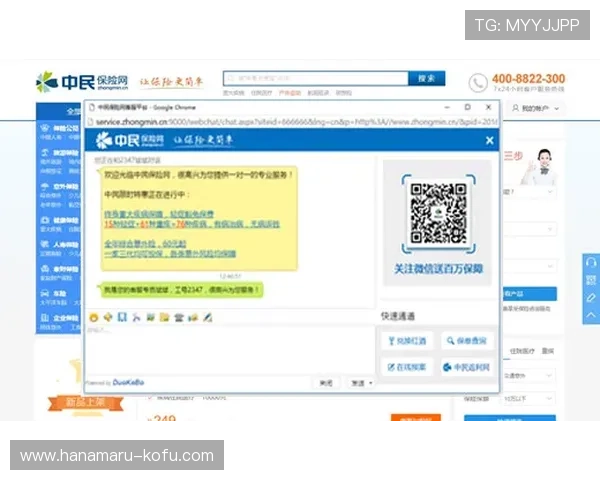Click the icon between telephone and pen icons
The image size is (600, 480).
(193, 317)
